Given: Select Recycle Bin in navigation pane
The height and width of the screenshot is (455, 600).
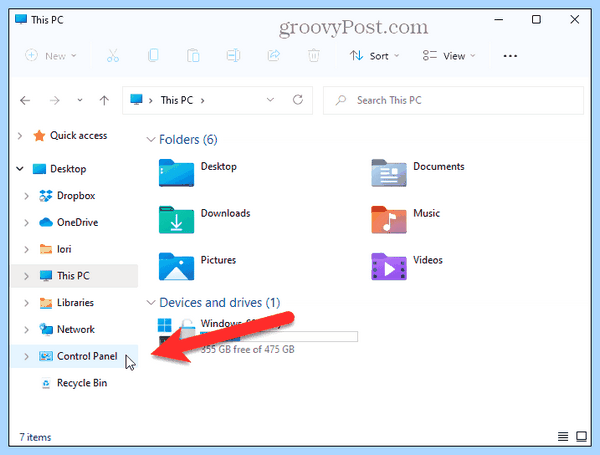Looking at the screenshot, I should pyautogui.click(x=74, y=383).
